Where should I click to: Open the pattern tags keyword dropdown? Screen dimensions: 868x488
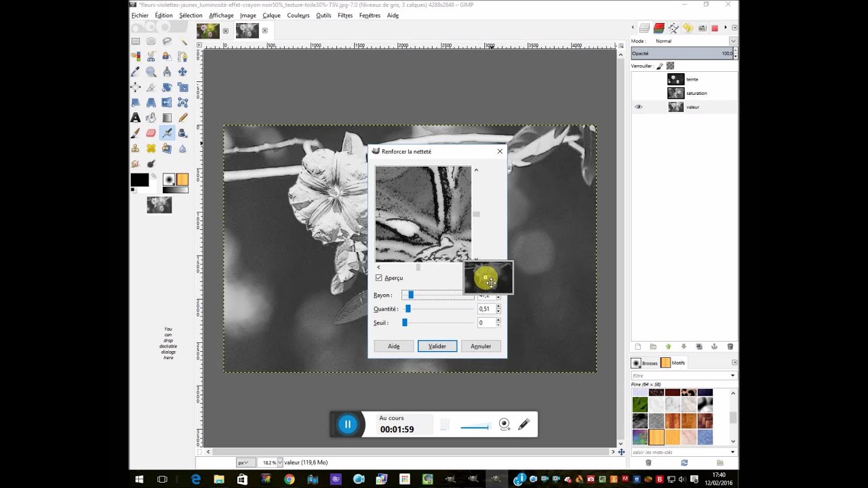732,452
